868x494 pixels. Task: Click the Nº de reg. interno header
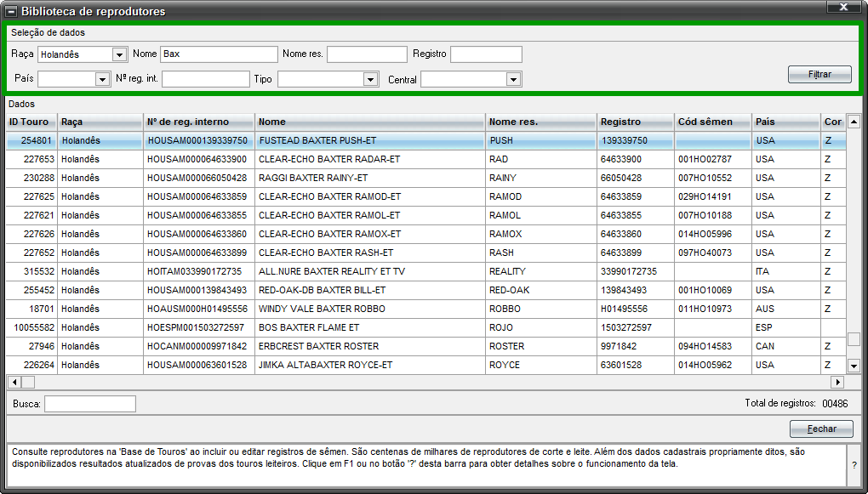click(x=199, y=122)
